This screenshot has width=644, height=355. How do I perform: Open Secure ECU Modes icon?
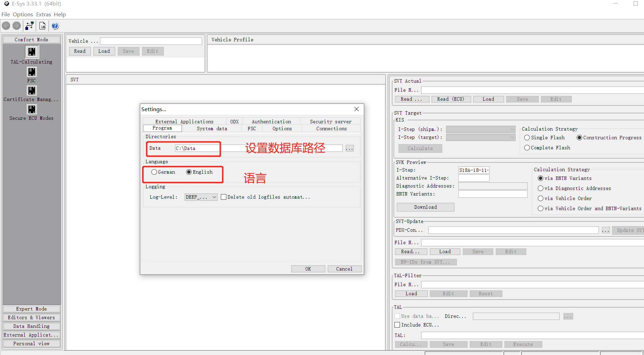pos(32,109)
